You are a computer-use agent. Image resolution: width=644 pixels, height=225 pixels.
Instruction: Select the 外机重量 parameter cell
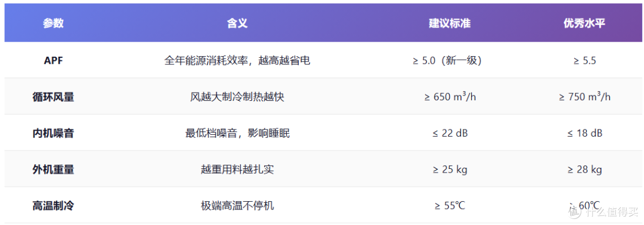click(54, 169)
